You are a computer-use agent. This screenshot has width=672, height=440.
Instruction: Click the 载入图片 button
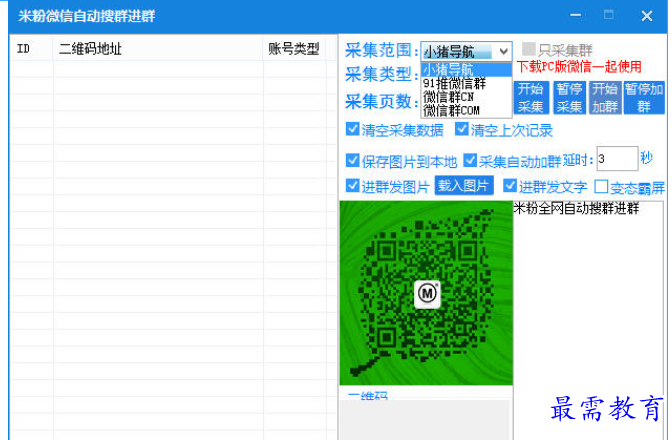point(464,186)
